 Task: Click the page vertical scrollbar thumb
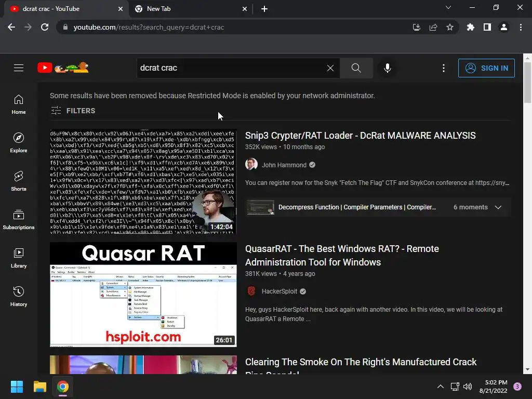(x=527, y=82)
